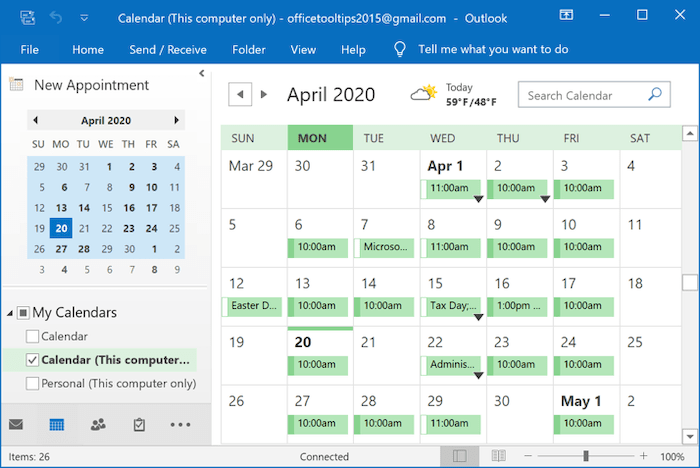Click the weather forecast icon

424,93
